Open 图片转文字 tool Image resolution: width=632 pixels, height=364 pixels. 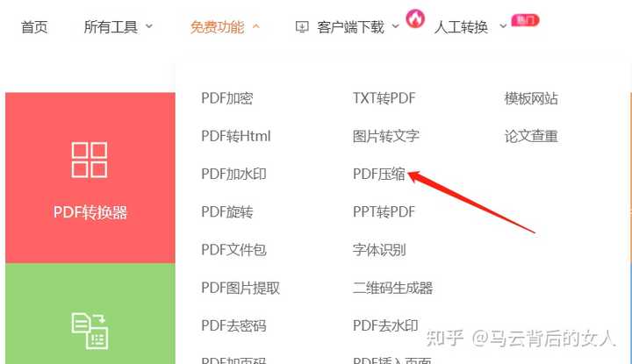(385, 136)
